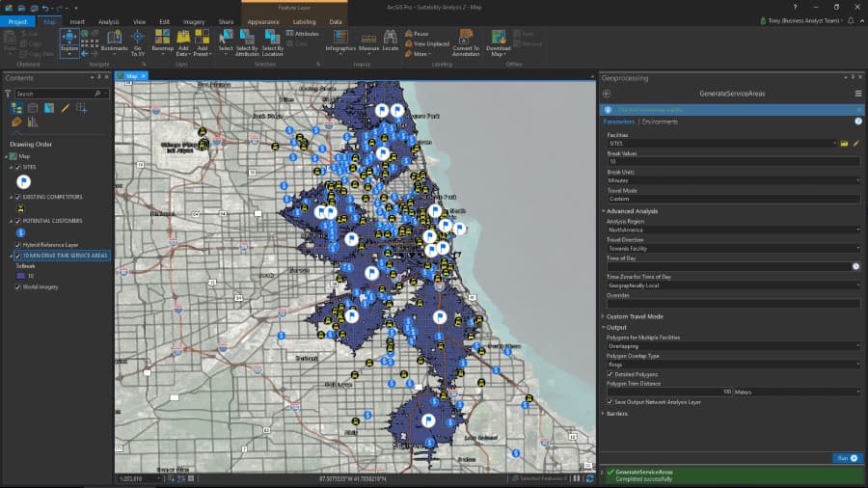The height and width of the screenshot is (488, 868).
Task: Open the Travel Direction dropdown
Action: [x=731, y=248]
